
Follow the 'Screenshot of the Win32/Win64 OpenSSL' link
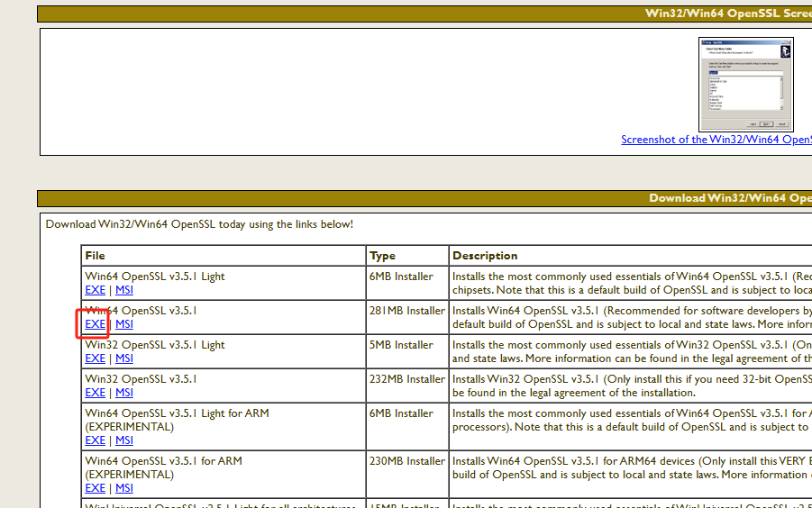tap(716, 140)
